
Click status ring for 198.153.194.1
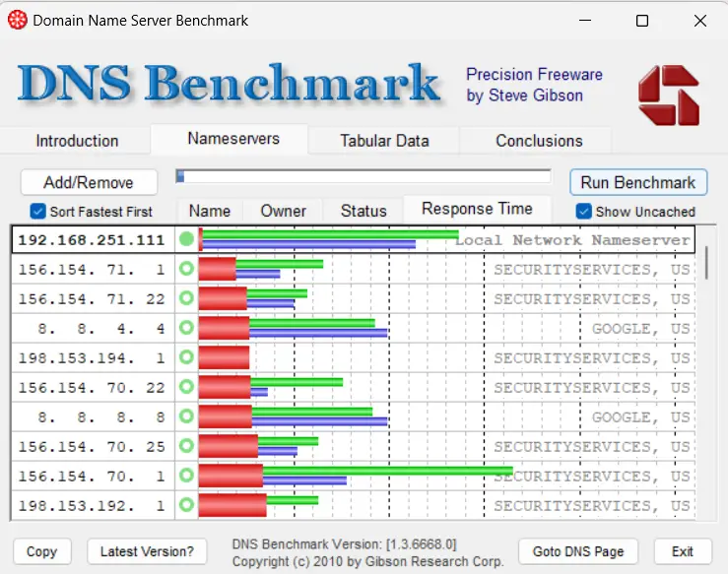pyautogui.click(x=186, y=357)
